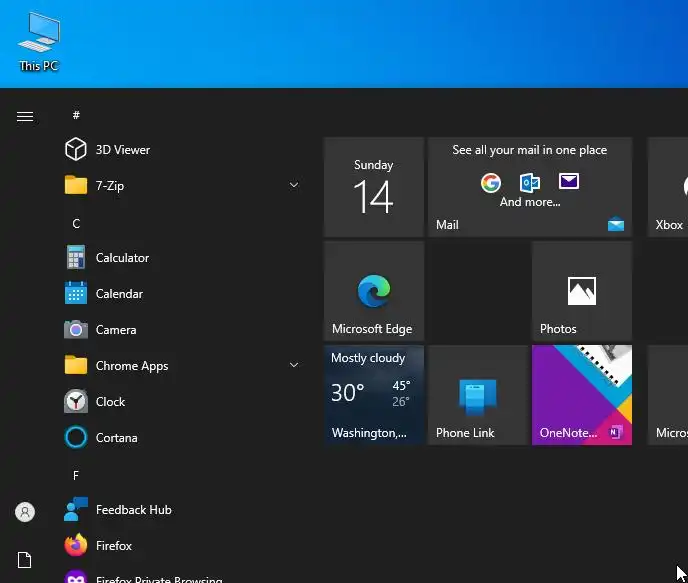Open the Calendar app icon
This screenshot has width=688, height=583.
click(76, 293)
